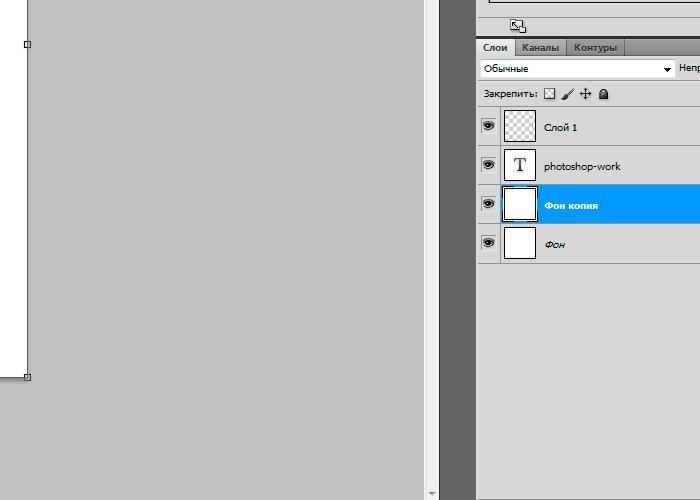Click the bottom-right transform handle on canvas
Viewport: 700px width, 500px height.
[27, 377]
